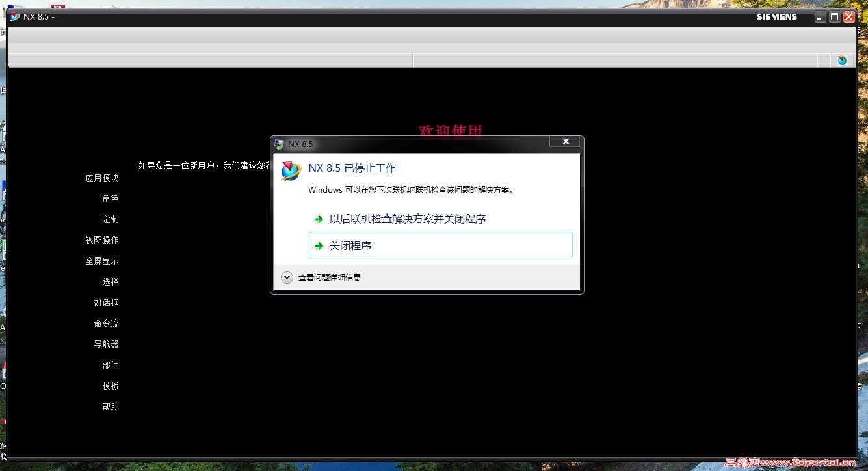This screenshot has width=868, height=471.
Task: Open the 帮助 welcome topic
Action: (111, 407)
